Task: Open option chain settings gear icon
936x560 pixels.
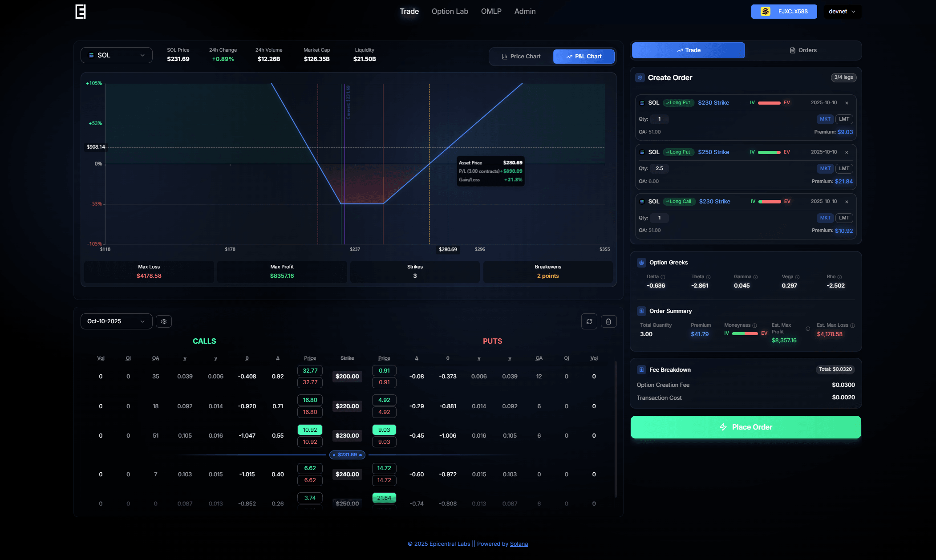Action: [x=164, y=321]
